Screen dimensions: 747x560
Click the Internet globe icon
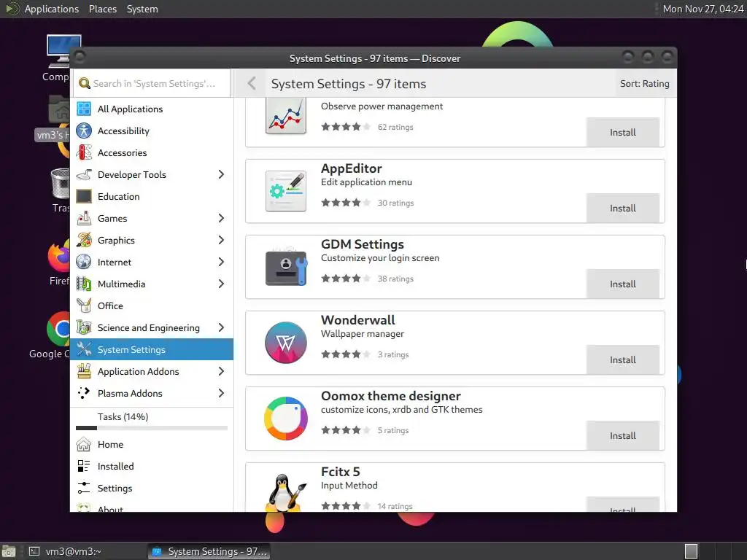[x=84, y=262]
